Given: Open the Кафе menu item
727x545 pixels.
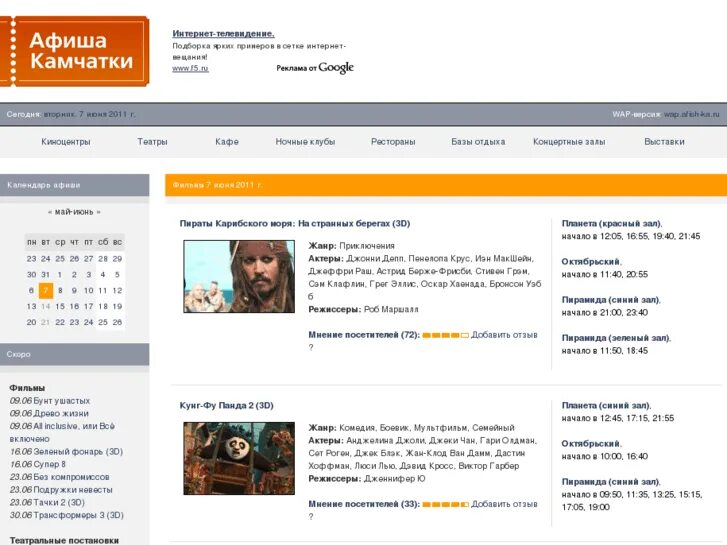Looking at the screenshot, I should (x=227, y=141).
